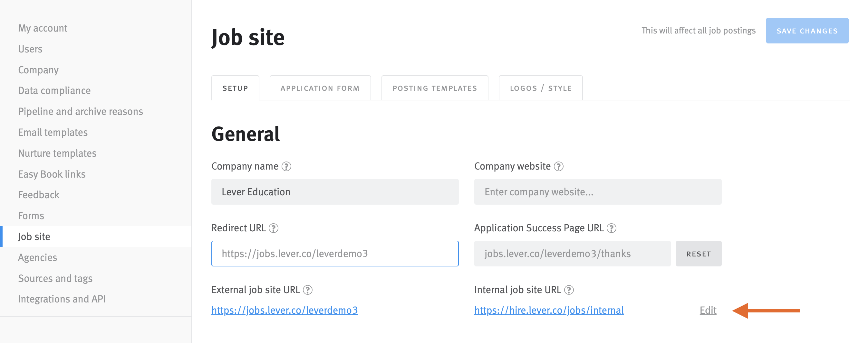The width and height of the screenshot is (868, 343).
Task: Click the Redirect URL input field
Action: click(334, 254)
